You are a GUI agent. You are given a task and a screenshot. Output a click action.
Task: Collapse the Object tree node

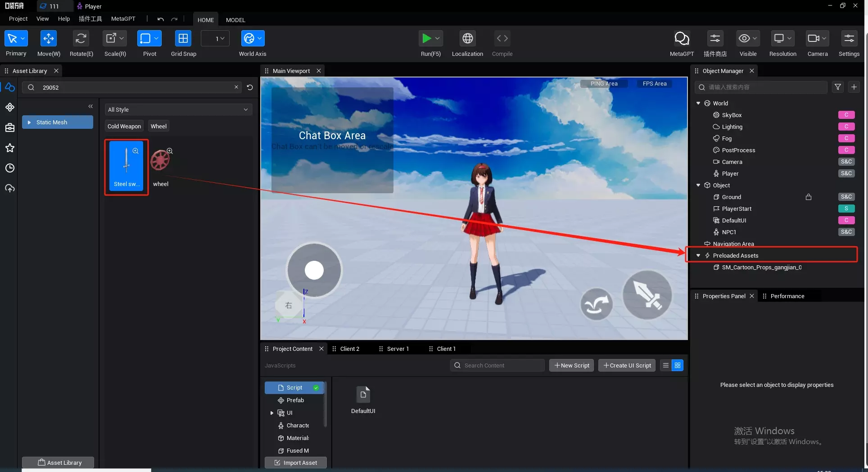coord(698,185)
